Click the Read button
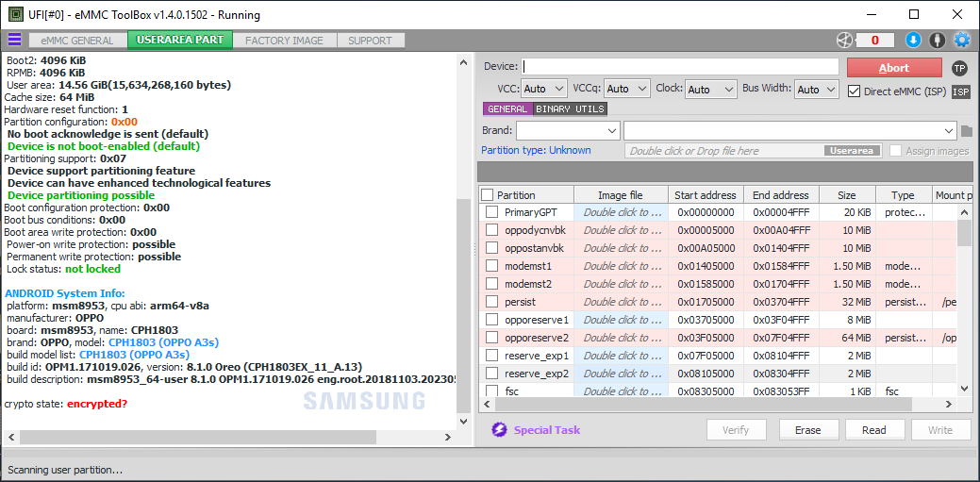980x482 pixels. 874,430
